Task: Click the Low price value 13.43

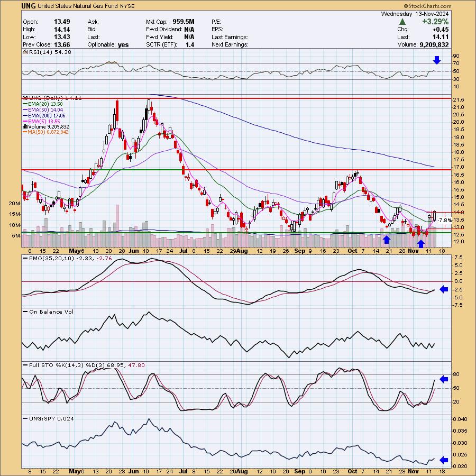Action: [x=62, y=37]
